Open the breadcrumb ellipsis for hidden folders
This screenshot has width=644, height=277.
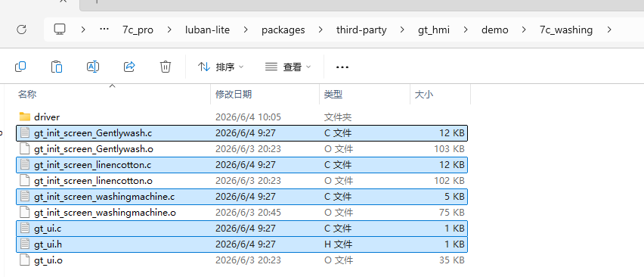point(104,30)
